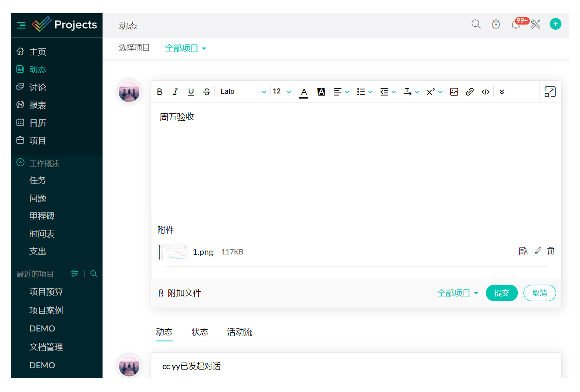
Task: Toggle bold formatting
Action: pos(160,92)
